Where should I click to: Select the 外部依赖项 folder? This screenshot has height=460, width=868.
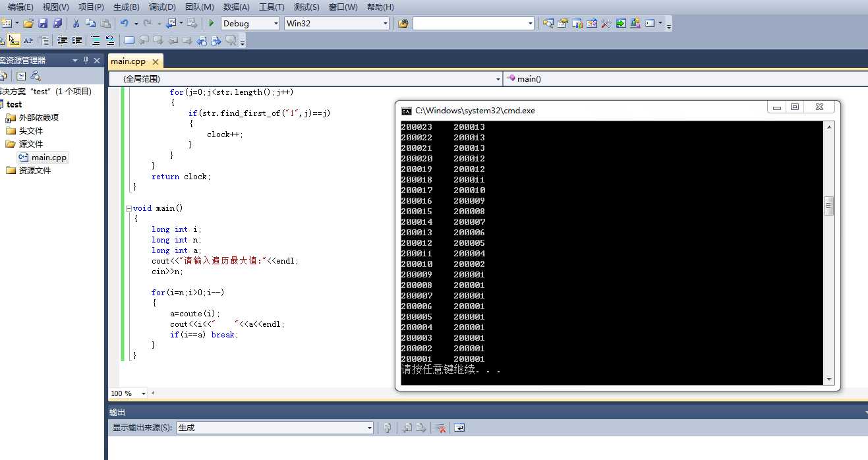[38, 117]
